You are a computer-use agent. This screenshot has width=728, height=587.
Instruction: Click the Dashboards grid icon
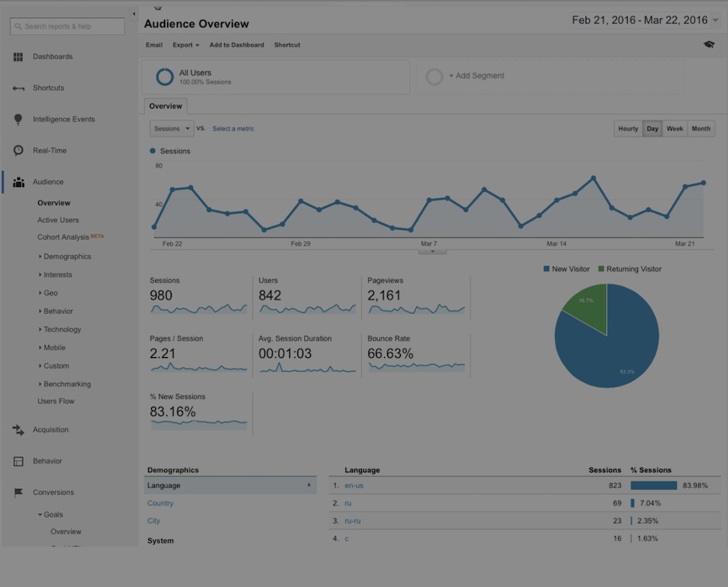19,57
